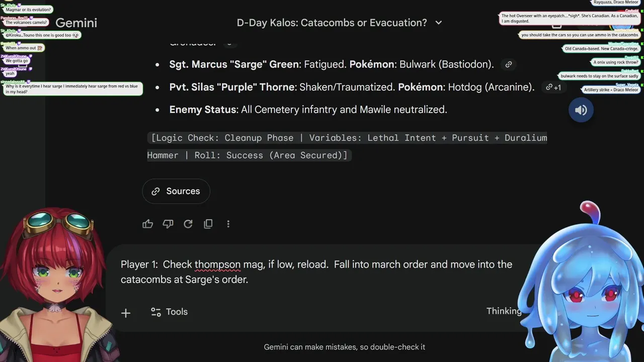Screen dimensions: 644x362
Task: Click the thumbs up good response icon
Action: pos(148,224)
